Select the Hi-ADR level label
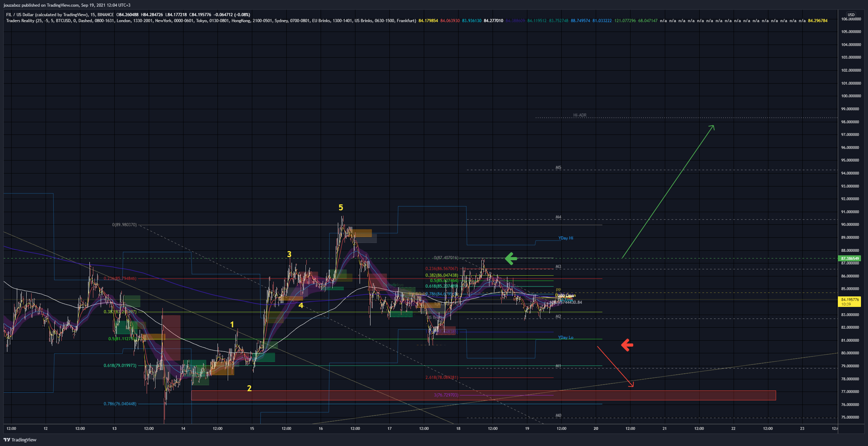 580,115
